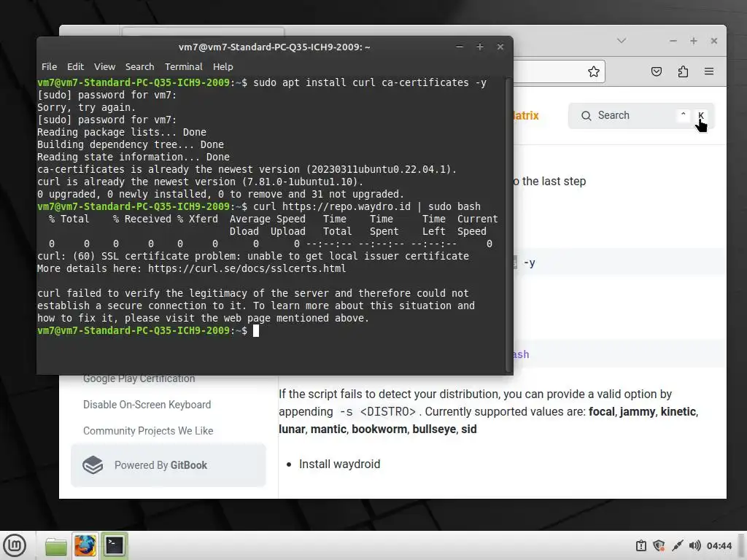Click the 'Sorry, try again.' terminal line
The width and height of the screenshot is (747, 560).
[86, 108]
